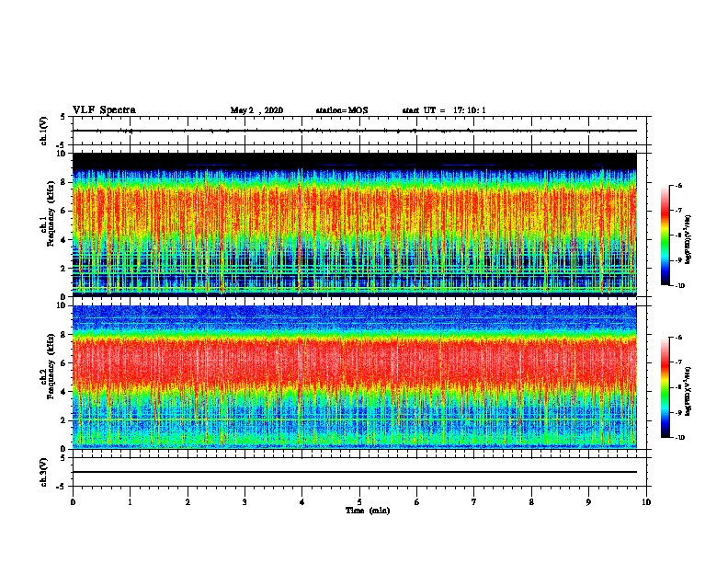Click the "Time (min)" x-axis label
The image size is (728, 563).
368,511
